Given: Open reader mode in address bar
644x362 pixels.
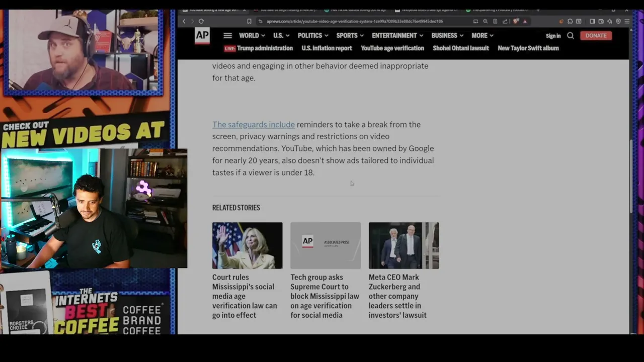Looking at the screenshot, I should (495, 21).
